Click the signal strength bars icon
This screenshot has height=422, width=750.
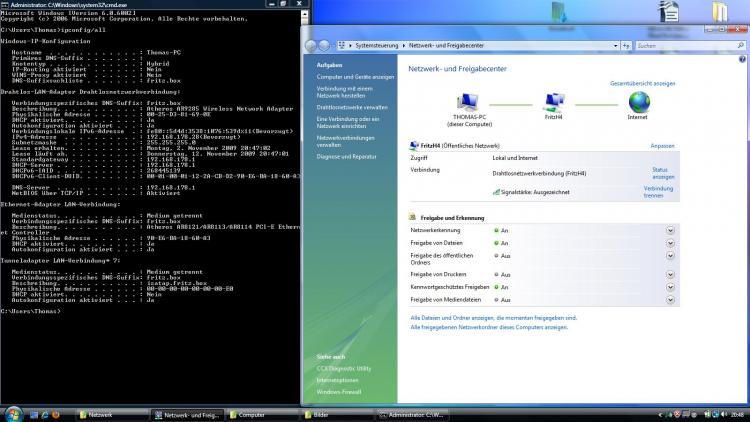click(496, 192)
